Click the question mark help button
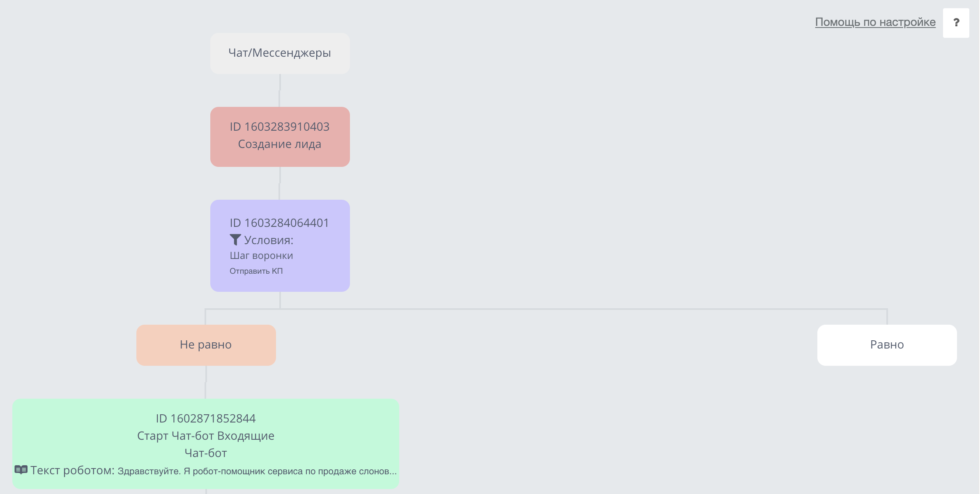The height and width of the screenshot is (494, 980). (x=956, y=23)
